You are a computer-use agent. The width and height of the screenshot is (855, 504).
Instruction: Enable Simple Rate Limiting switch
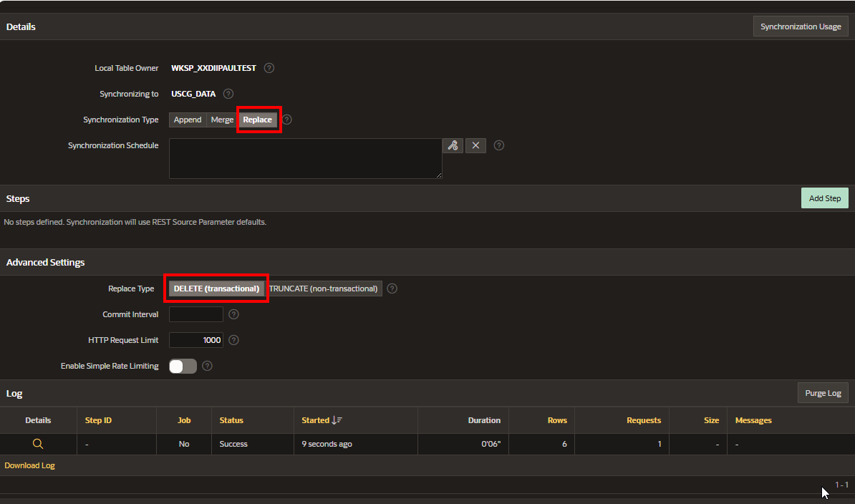(183, 366)
